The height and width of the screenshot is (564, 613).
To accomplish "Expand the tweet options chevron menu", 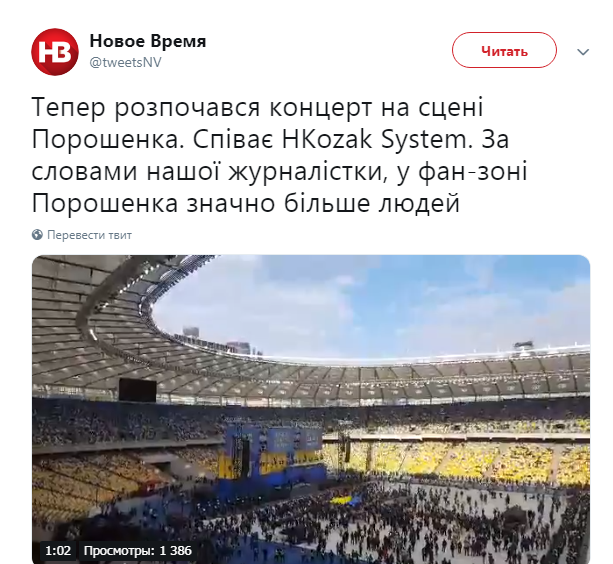I will (x=583, y=52).
